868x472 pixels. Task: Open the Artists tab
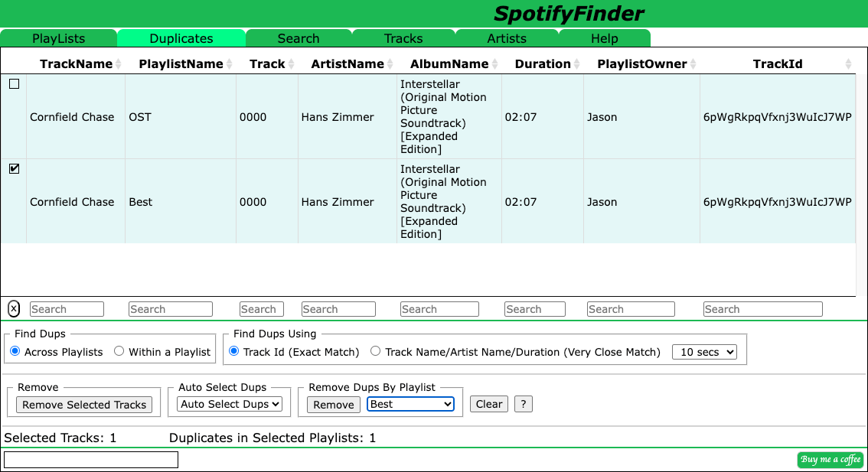tap(507, 38)
